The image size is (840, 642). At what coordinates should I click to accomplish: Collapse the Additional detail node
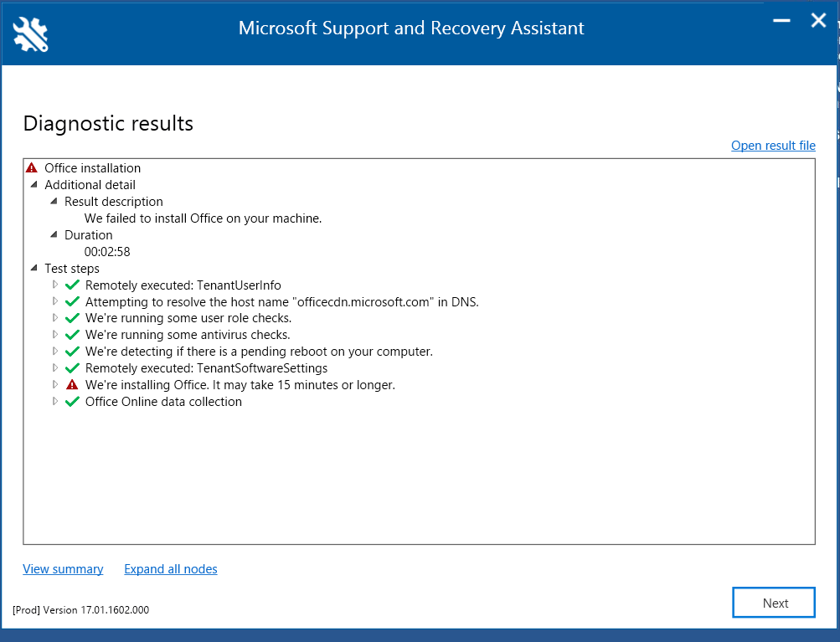click(x=34, y=185)
